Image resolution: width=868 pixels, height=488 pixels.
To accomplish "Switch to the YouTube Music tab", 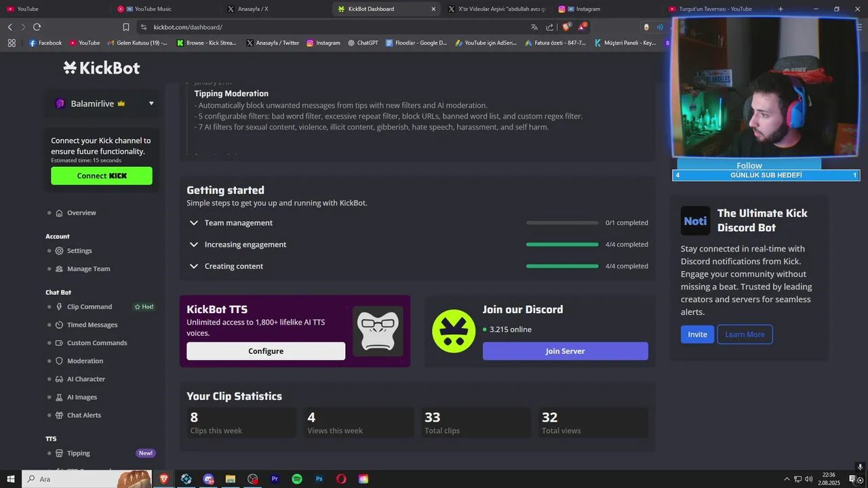I will [x=166, y=9].
